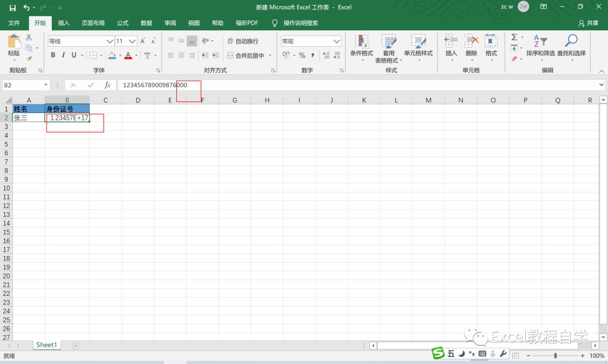Collapse the ribbon

[601, 71]
